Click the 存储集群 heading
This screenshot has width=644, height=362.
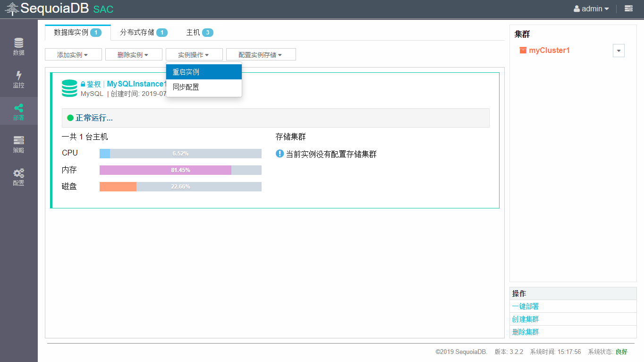coord(291,137)
